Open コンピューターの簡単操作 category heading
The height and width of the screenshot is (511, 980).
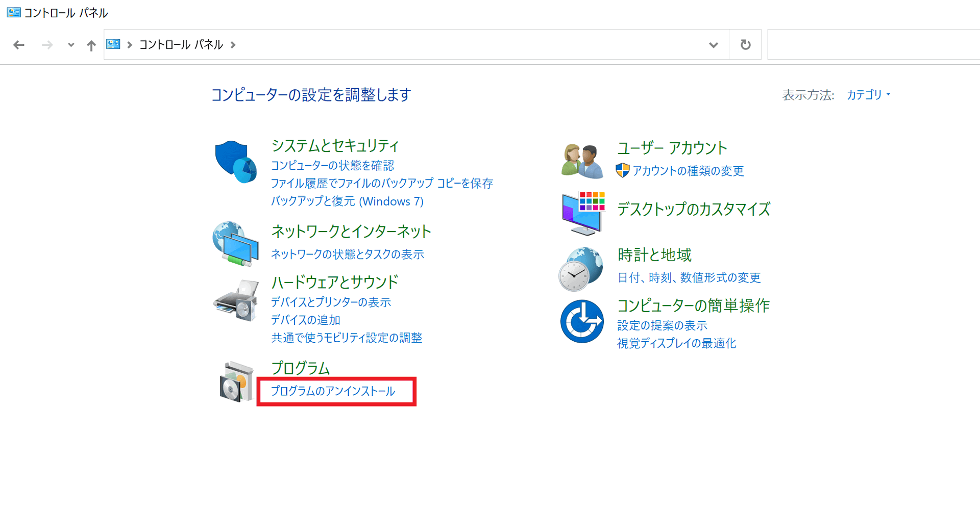[x=694, y=305]
